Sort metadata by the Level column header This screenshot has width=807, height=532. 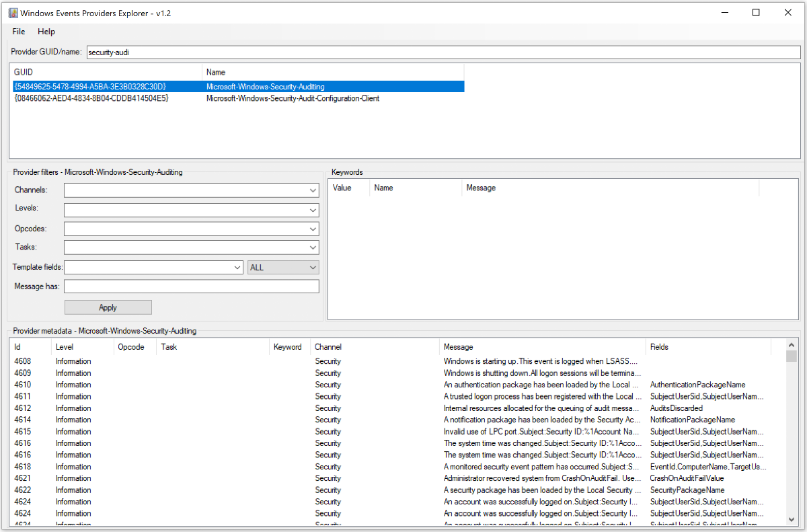[82, 347]
